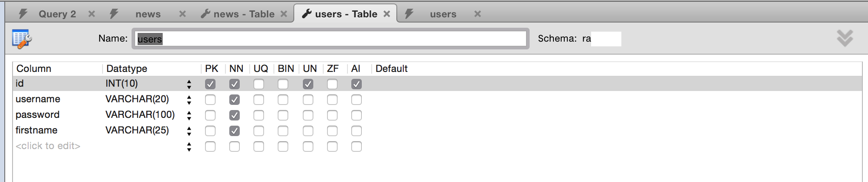Disable AI checkbox for id column
This screenshot has width=868, height=182.
357,84
